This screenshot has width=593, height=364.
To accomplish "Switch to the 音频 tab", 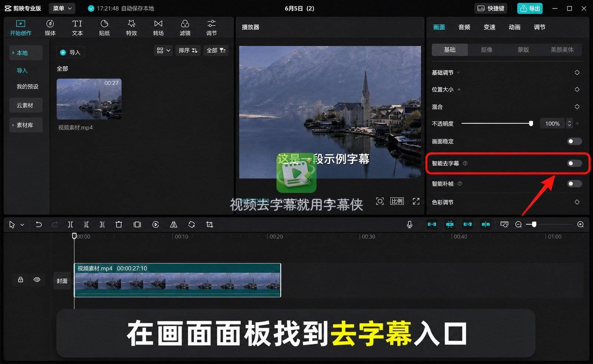I will [464, 27].
